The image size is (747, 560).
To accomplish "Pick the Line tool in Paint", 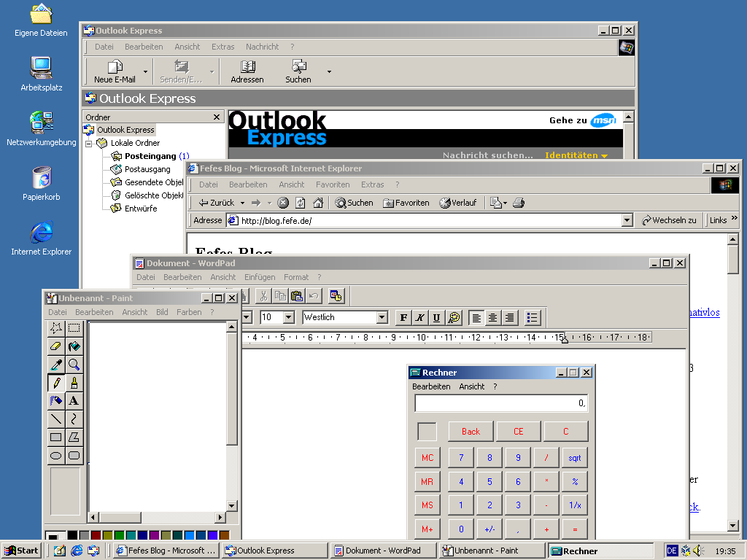I will point(56,419).
